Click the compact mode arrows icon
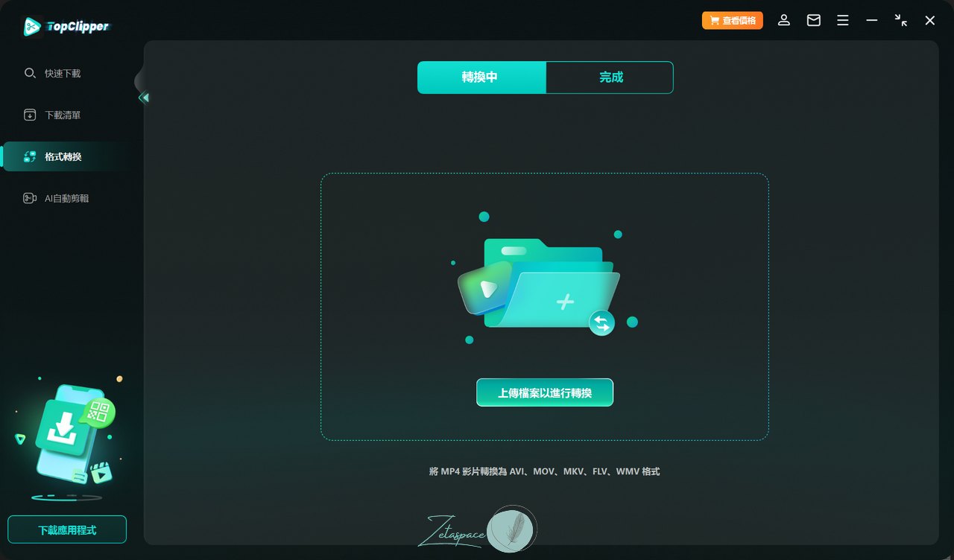The height and width of the screenshot is (560, 954). click(x=901, y=21)
